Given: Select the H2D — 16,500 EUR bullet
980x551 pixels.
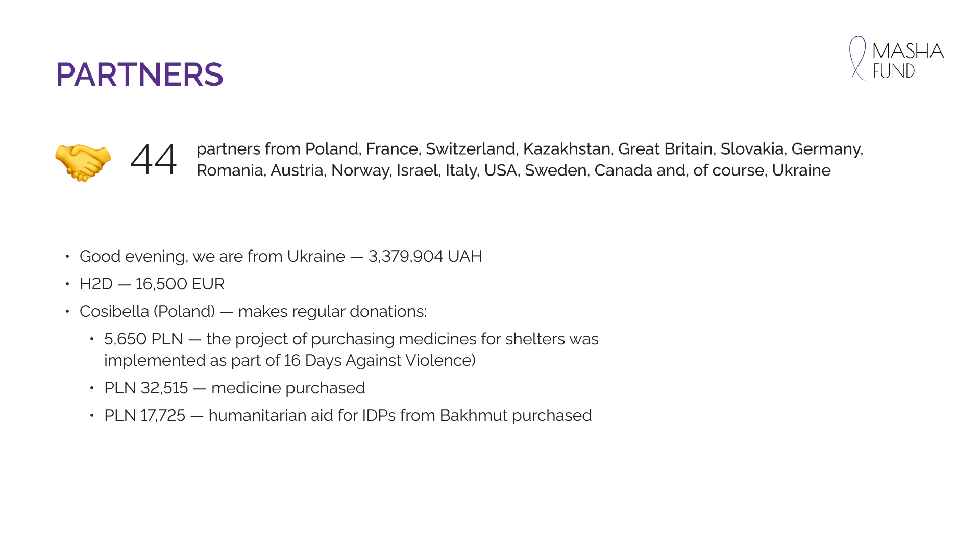Looking at the screenshot, I should pos(152,284).
